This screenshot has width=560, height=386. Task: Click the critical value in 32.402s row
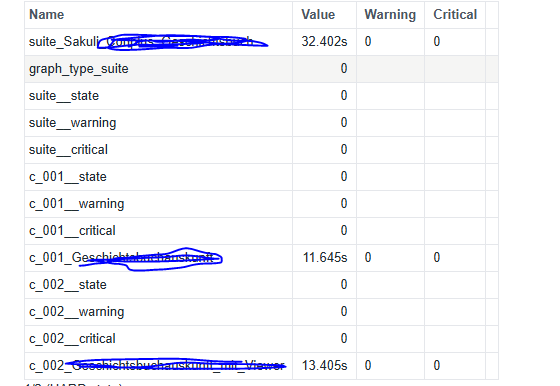pos(437,42)
